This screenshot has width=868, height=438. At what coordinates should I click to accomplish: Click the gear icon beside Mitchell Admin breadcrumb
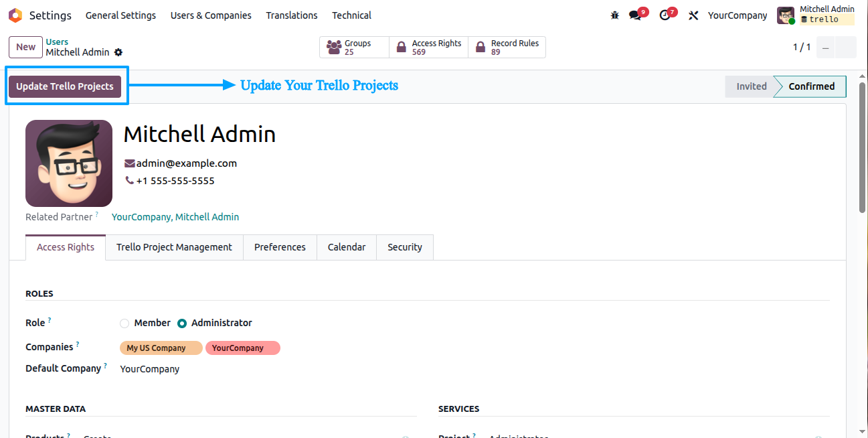(118, 52)
